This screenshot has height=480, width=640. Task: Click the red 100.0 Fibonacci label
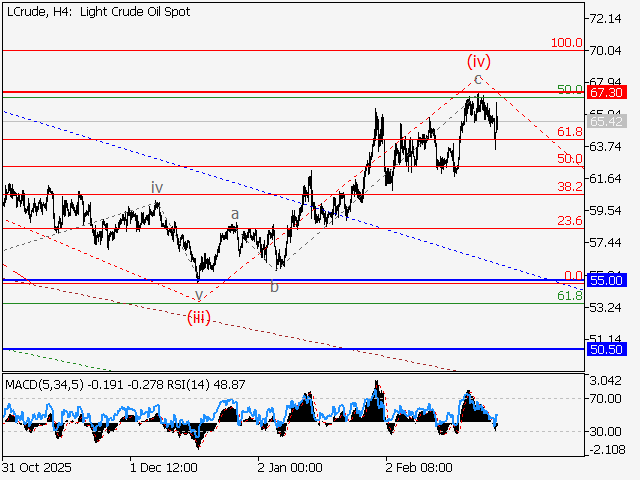coord(567,43)
